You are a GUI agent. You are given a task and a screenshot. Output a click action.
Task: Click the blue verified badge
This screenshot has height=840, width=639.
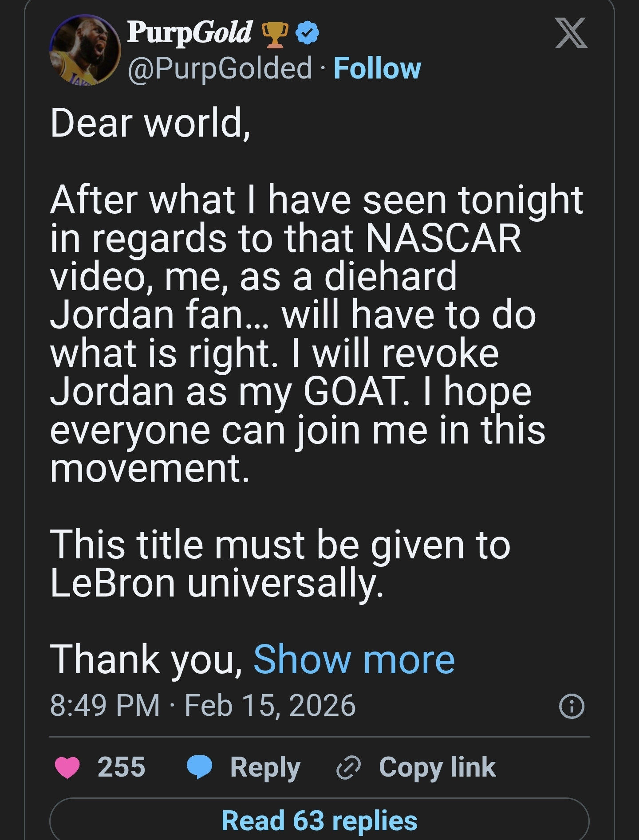click(307, 34)
